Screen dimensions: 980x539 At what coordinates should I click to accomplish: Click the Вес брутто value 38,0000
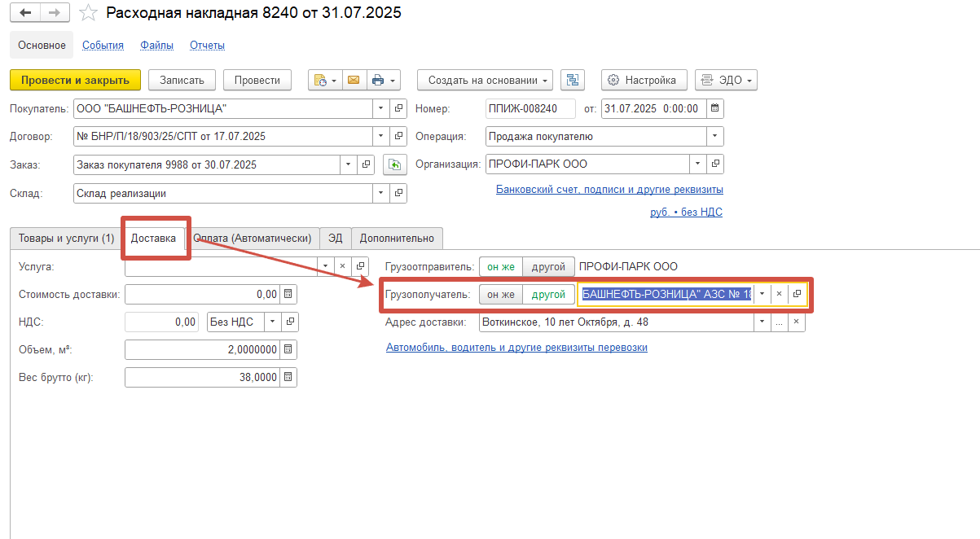pos(203,377)
